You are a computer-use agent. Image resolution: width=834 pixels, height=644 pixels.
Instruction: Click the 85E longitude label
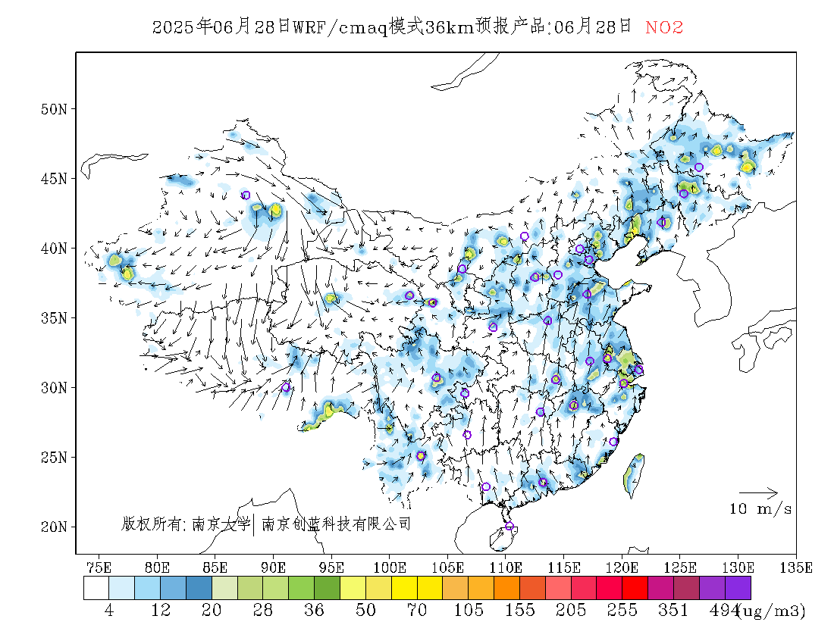(x=215, y=567)
